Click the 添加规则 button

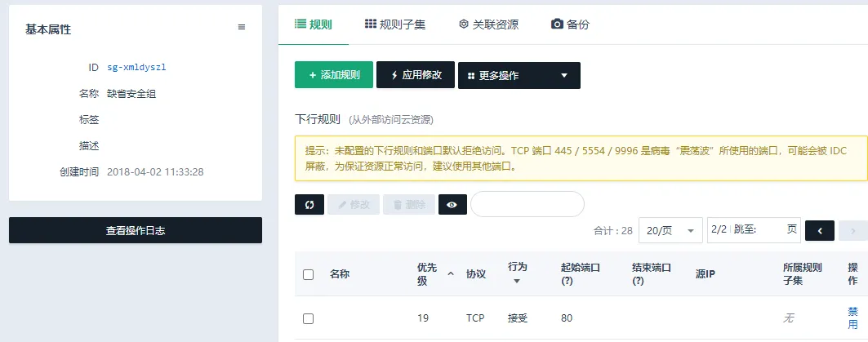click(333, 75)
